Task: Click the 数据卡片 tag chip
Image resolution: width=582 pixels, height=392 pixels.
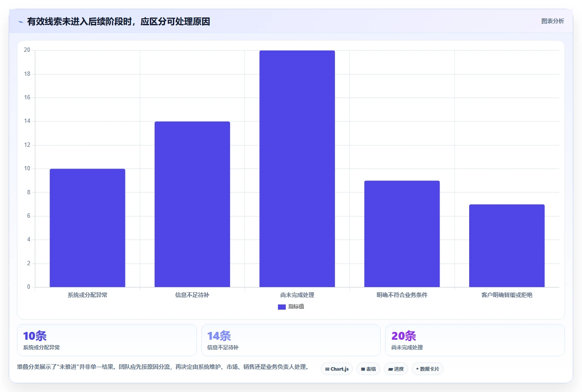Action: click(427, 369)
